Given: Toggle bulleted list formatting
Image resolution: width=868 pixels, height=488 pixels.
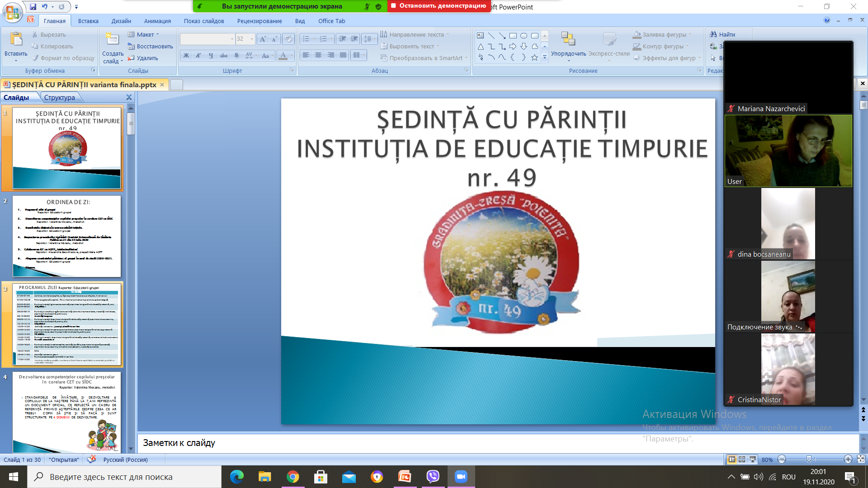Looking at the screenshot, I should 306,39.
